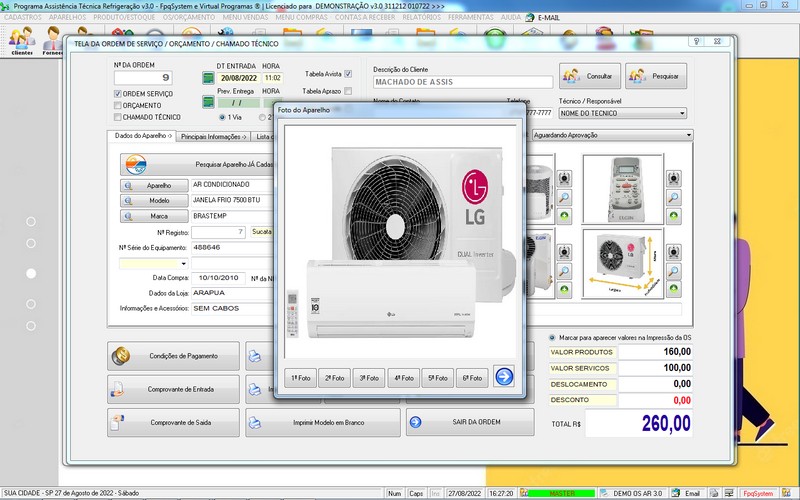
Task: Click the Pesquisar Aparelho JÁ Cadastrado button
Action: (x=197, y=164)
